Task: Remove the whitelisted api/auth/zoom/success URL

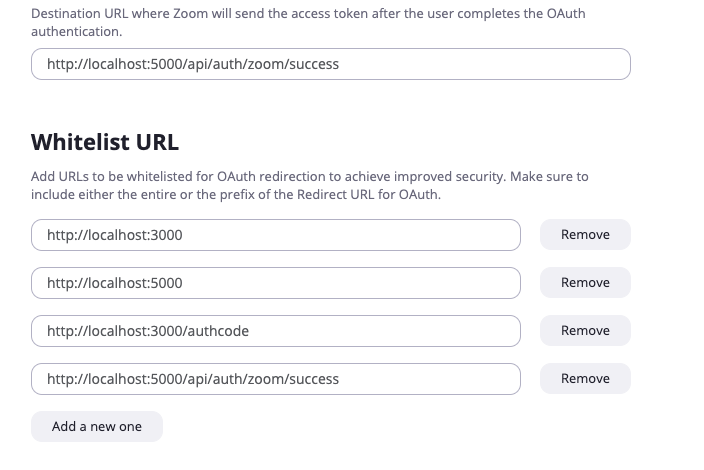Action: click(585, 379)
